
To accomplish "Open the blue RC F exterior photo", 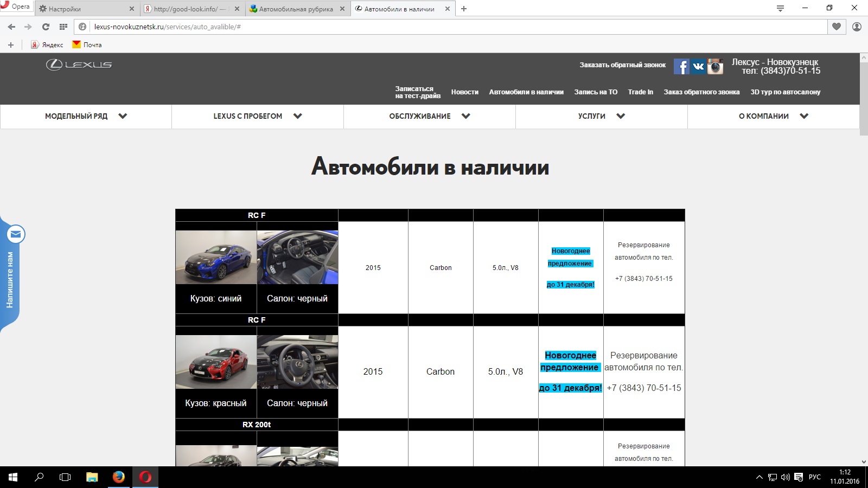I will point(216,258).
